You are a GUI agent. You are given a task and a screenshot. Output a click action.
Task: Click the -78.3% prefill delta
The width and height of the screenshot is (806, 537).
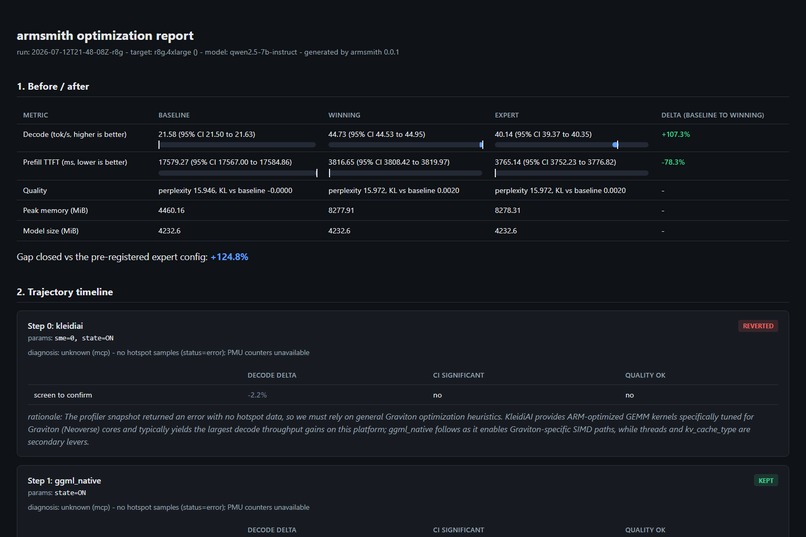(673, 162)
